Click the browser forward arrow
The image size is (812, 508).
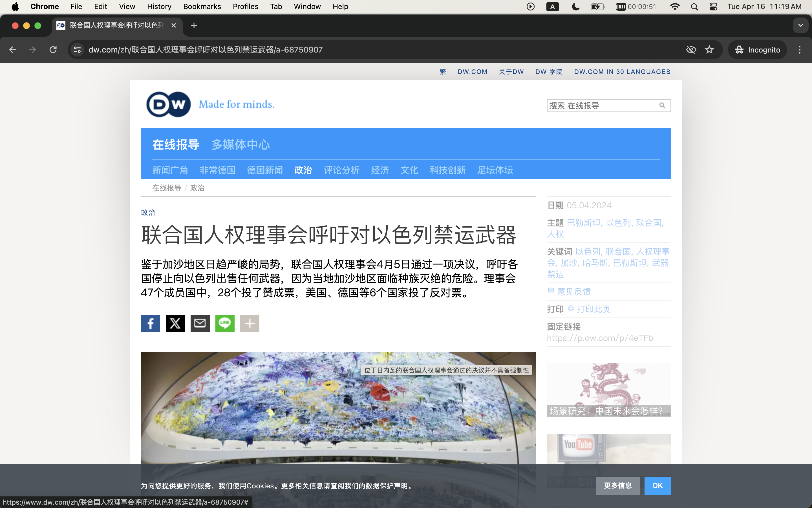[x=32, y=50]
